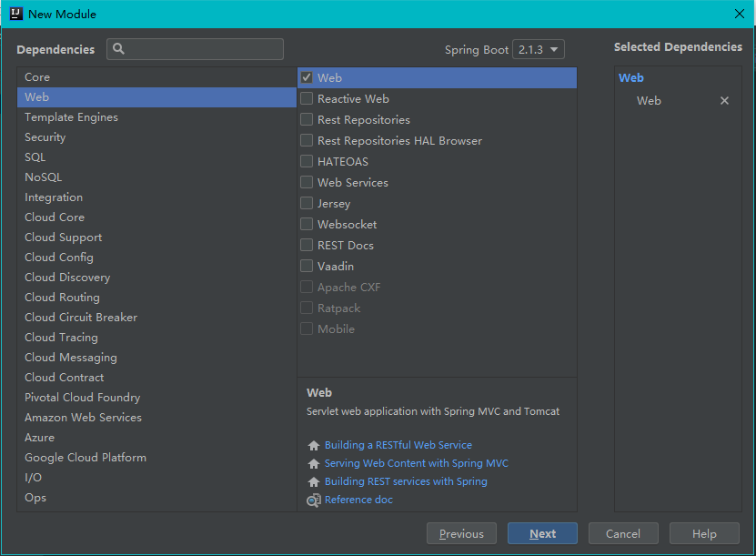Select the Google Cloud Platform category

coord(156,457)
